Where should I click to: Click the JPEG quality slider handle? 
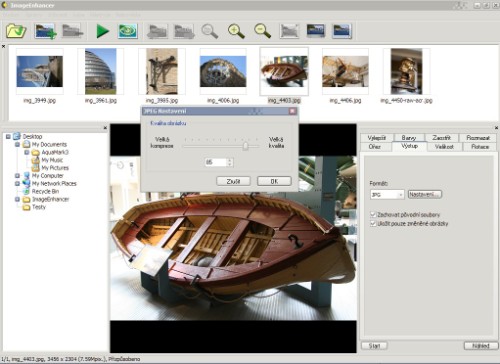pyautogui.click(x=245, y=146)
